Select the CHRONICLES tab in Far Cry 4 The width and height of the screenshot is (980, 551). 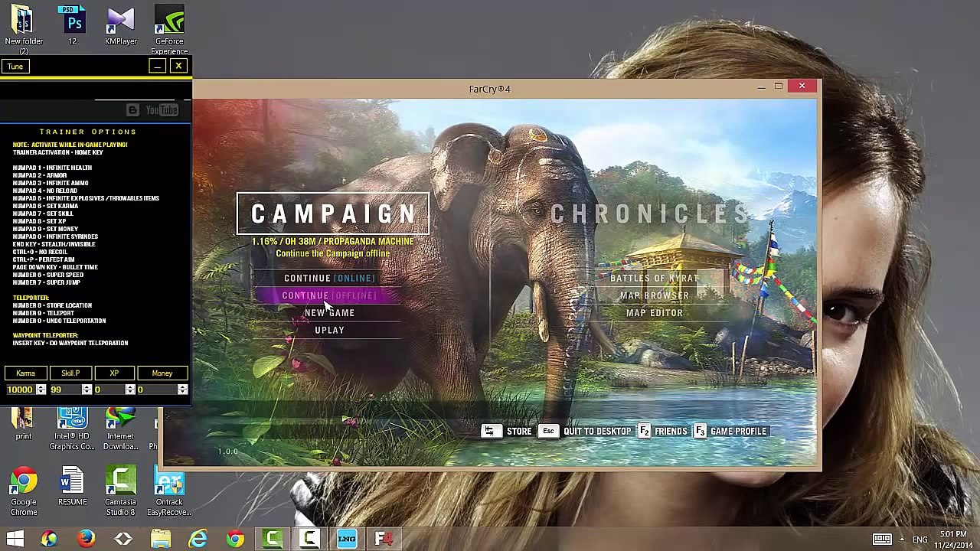coord(649,214)
